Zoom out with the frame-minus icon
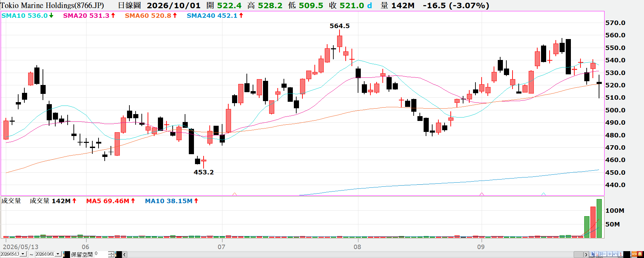The image size is (644, 258). click(x=603, y=254)
